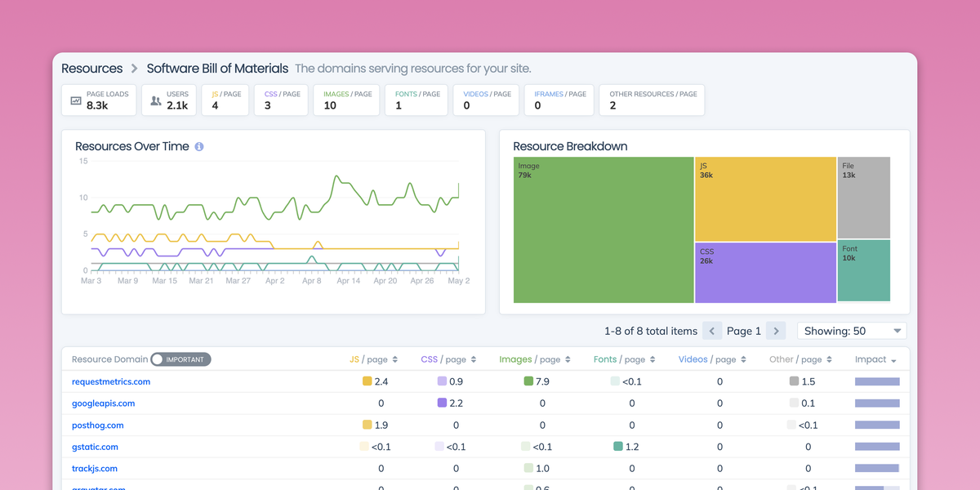
Task: Select the Users 2.1k card
Action: pyautogui.click(x=169, y=100)
